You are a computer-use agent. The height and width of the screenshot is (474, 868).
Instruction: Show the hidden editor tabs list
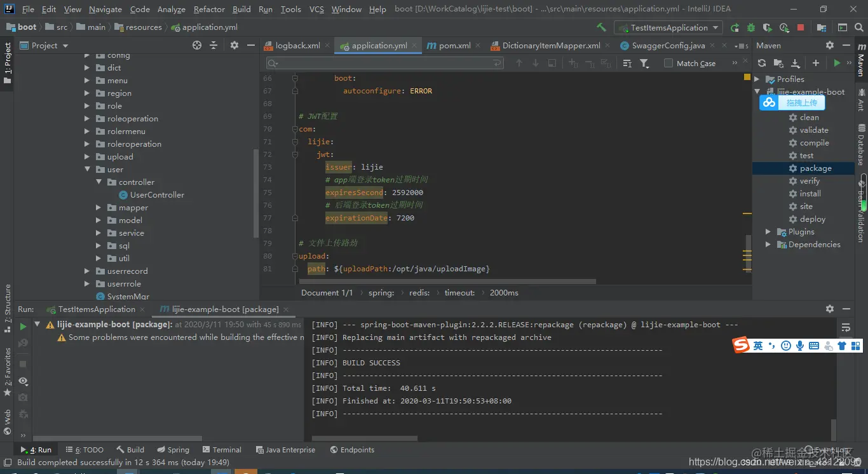(x=741, y=45)
